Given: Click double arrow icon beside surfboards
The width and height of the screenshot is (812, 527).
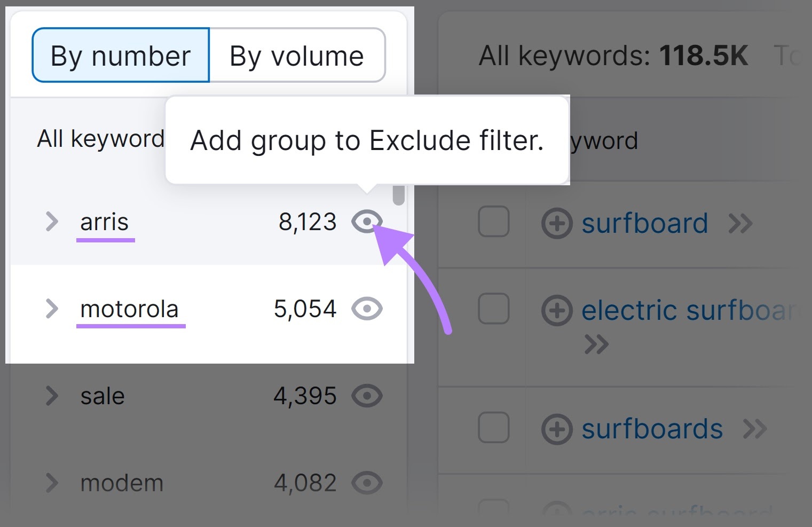Looking at the screenshot, I should (x=755, y=429).
